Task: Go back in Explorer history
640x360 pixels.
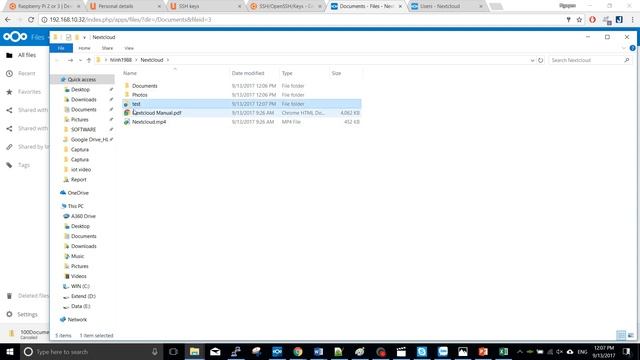Action: [x=57, y=60]
